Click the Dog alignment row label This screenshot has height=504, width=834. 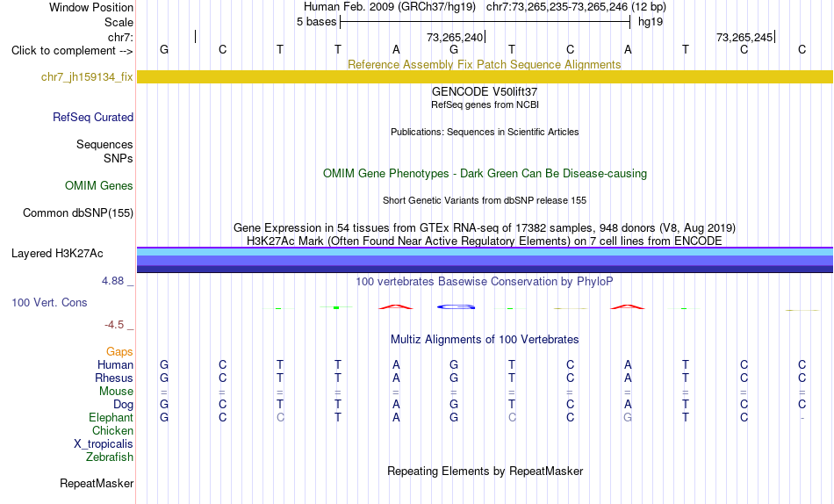point(123,405)
